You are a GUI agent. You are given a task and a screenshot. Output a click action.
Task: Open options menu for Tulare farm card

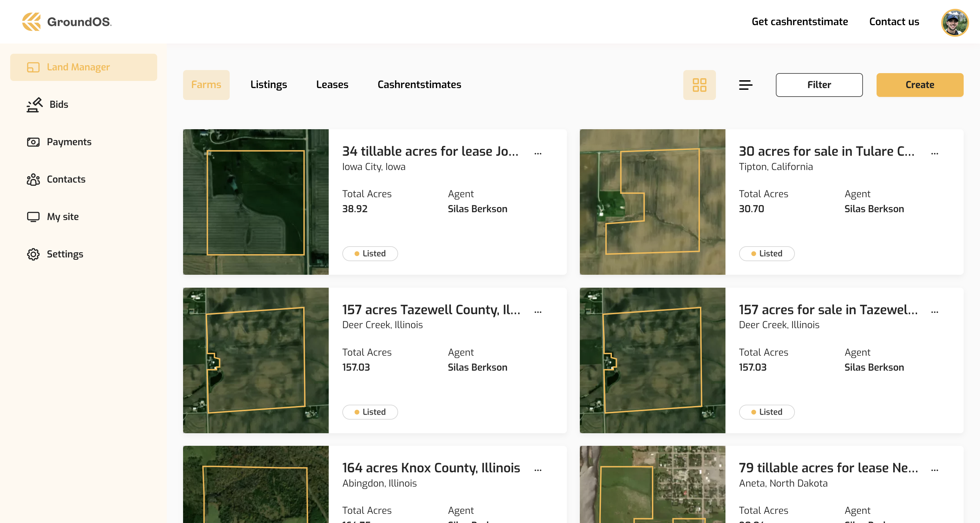934,154
